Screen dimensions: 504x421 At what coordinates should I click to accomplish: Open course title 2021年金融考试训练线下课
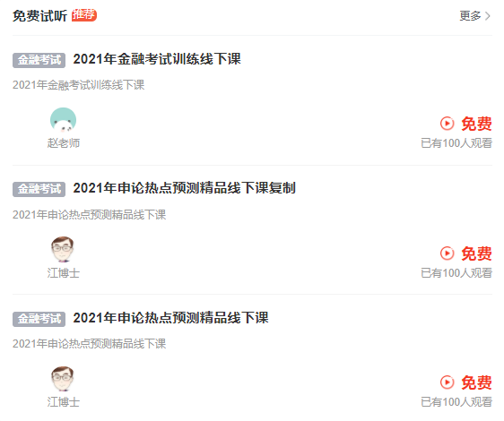pos(157,59)
